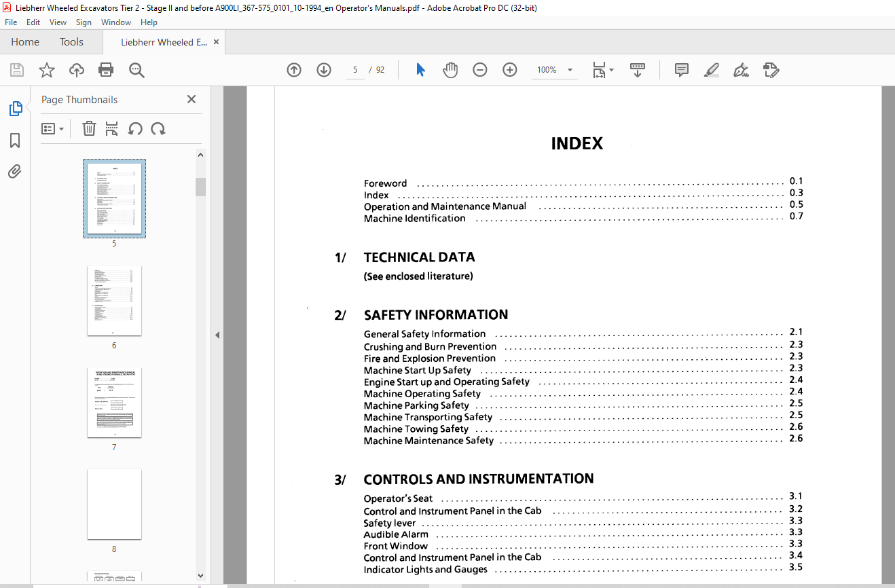Click the TECHNICAL DATA section heading
The image size is (895, 588).
tap(419, 257)
